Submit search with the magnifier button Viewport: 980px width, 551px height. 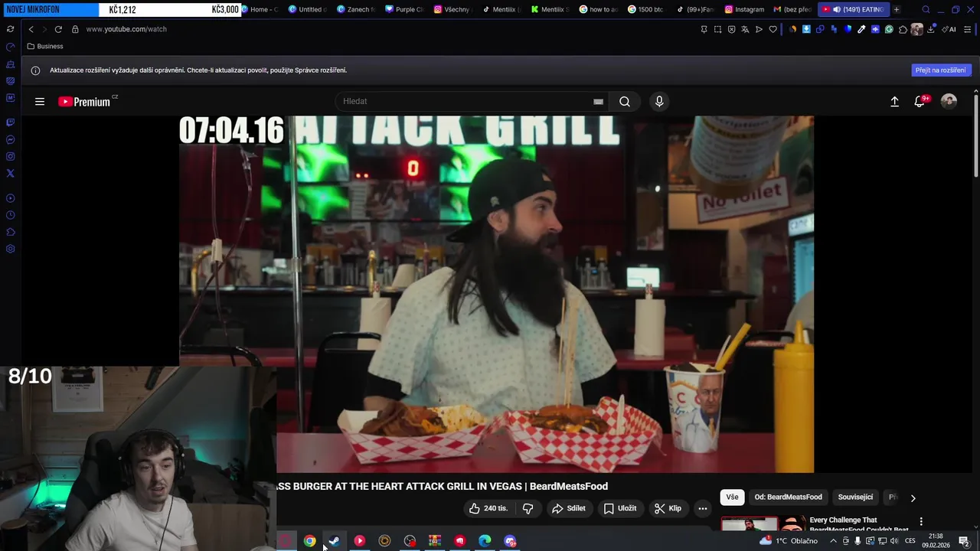pyautogui.click(x=625, y=102)
